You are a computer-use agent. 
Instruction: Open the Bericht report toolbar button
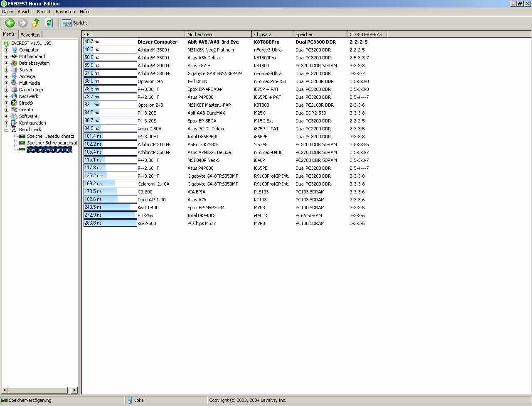coord(74,23)
